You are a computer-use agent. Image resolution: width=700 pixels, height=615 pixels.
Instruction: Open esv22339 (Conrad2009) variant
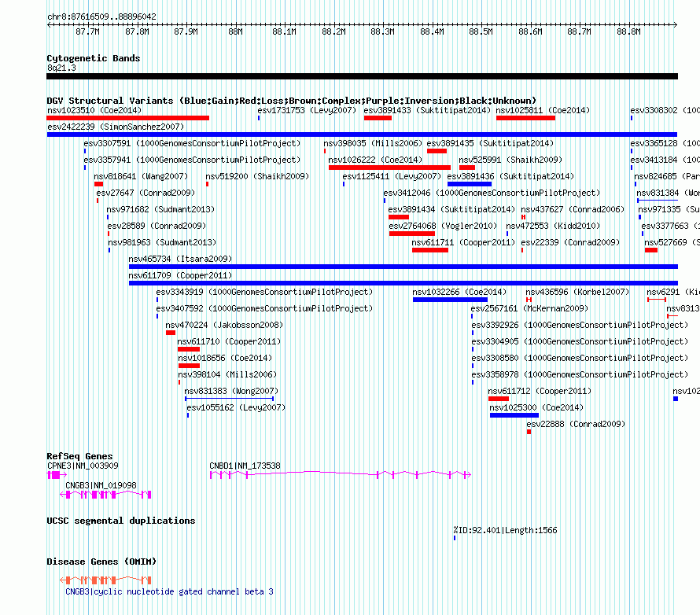click(570, 242)
